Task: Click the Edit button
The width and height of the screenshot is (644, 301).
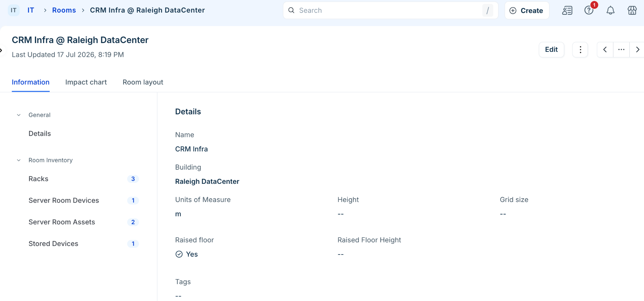Action: [551, 50]
